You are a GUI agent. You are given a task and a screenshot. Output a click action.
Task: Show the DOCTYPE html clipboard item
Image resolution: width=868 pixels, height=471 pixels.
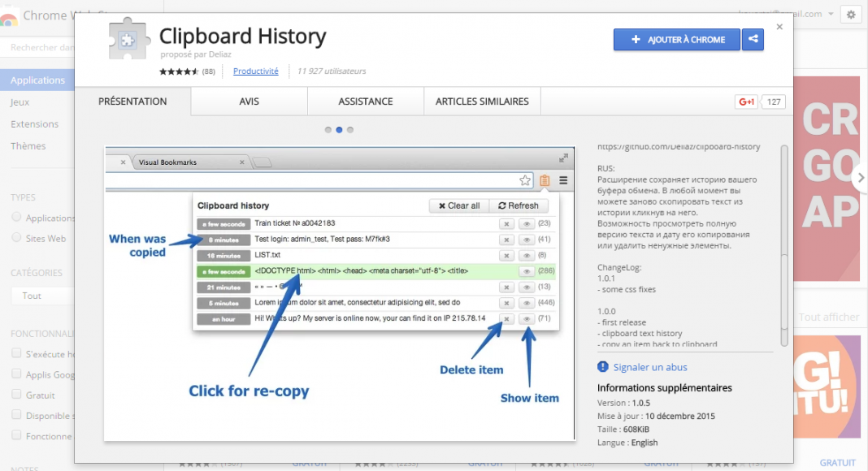pos(527,271)
